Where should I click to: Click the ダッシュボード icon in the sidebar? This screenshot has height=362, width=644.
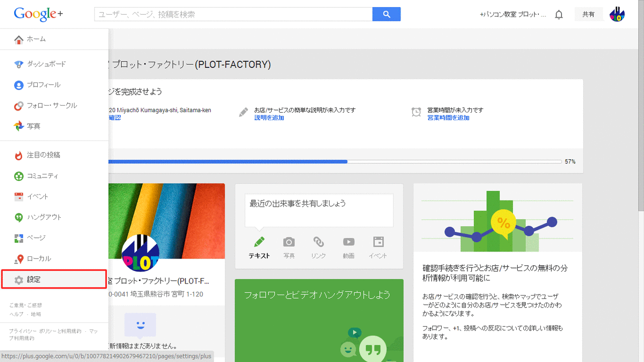tap(19, 64)
